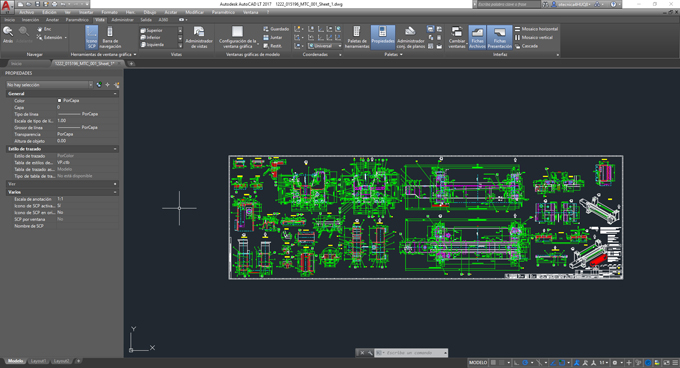Image resolution: width=680 pixels, height=368 pixels.
Task: Open the Universal coordinate system dropdown
Action: (324, 46)
